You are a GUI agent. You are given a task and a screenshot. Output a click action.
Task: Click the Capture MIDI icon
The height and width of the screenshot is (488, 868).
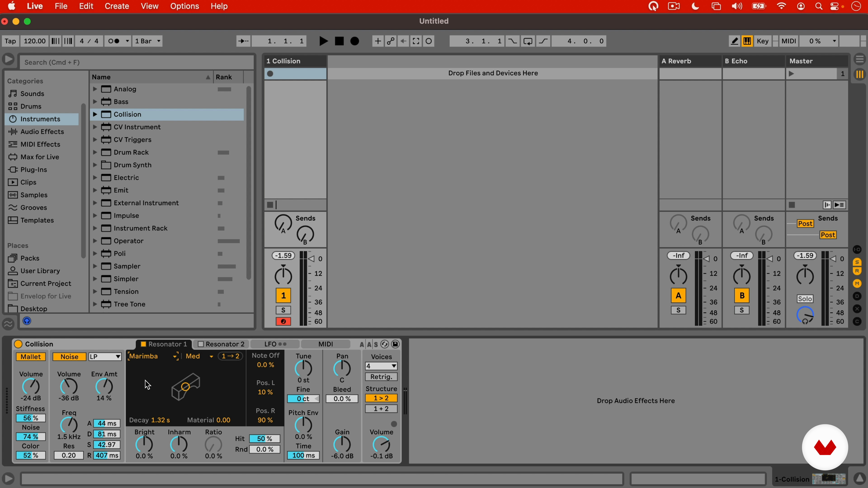[416, 41]
